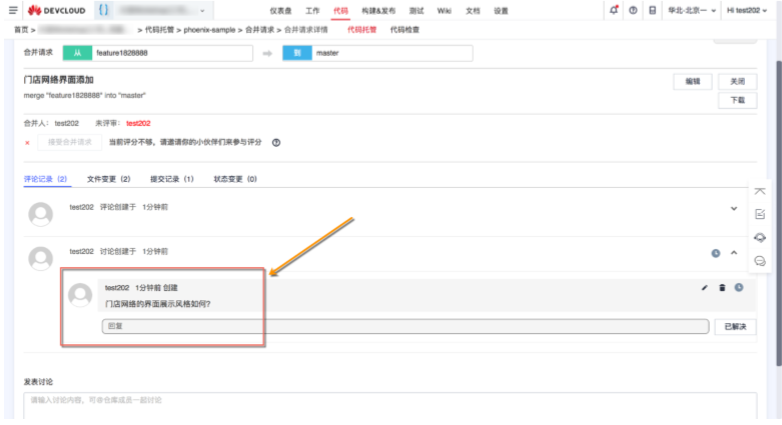Click the 已解决 resolved button
Image resolution: width=782 pixels, height=425 pixels.
click(736, 327)
